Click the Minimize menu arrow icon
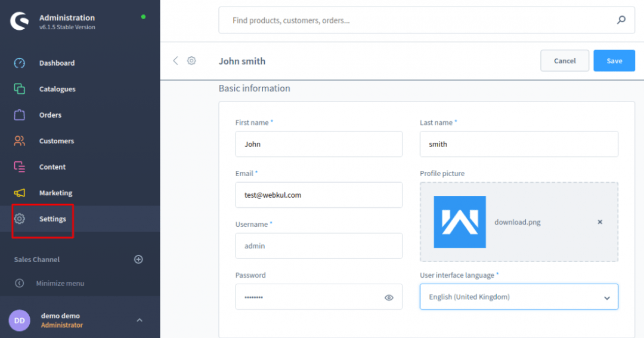 point(19,283)
